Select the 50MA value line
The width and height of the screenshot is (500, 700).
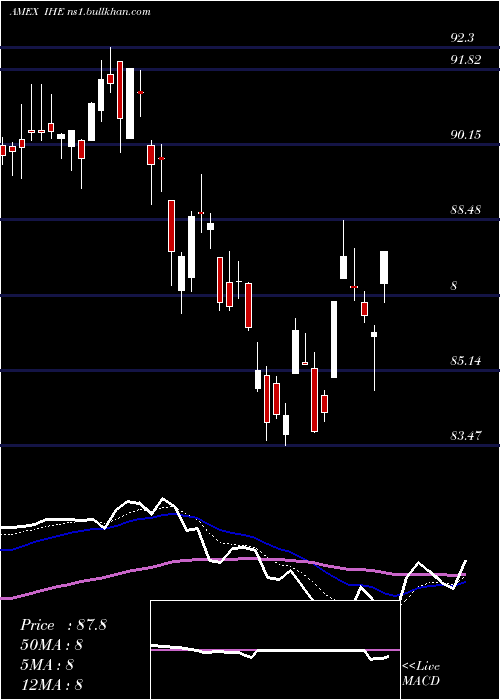[x=51, y=645]
